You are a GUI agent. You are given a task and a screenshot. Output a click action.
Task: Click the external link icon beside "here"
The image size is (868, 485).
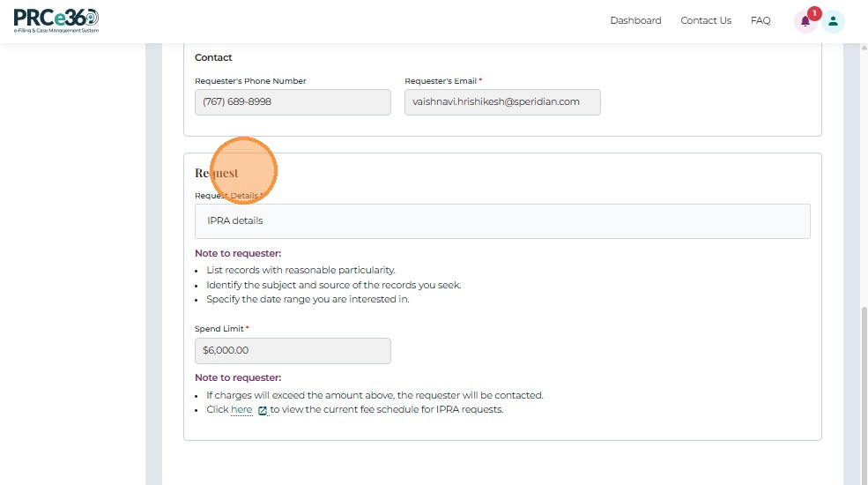pos(263,410)
